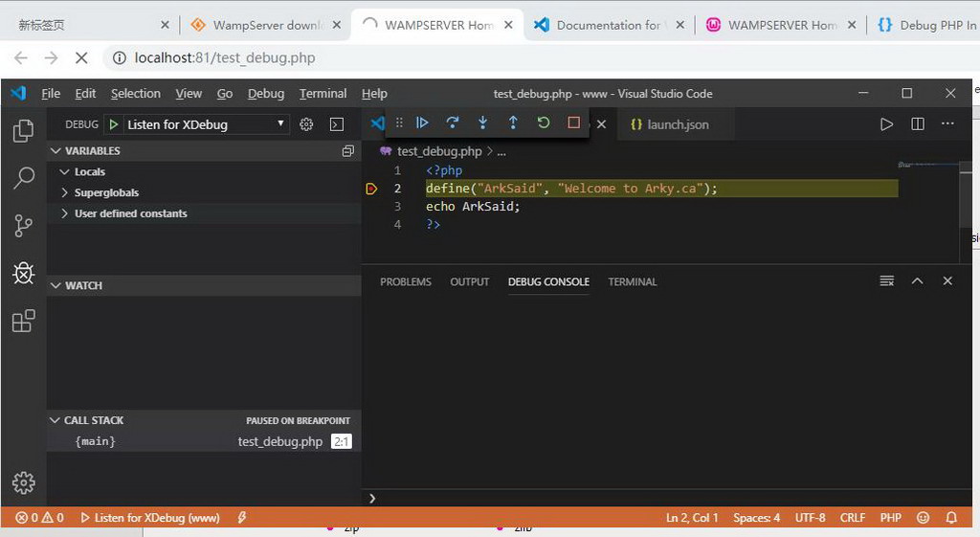Change encoding via UTF-8 status item
This screenshot has height=537, width=980.
click(810, 518)
